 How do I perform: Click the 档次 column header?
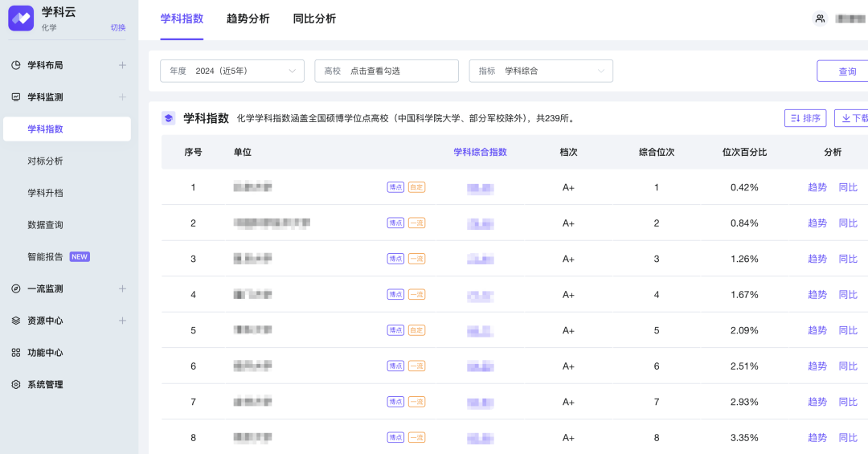tap(568, 152)
